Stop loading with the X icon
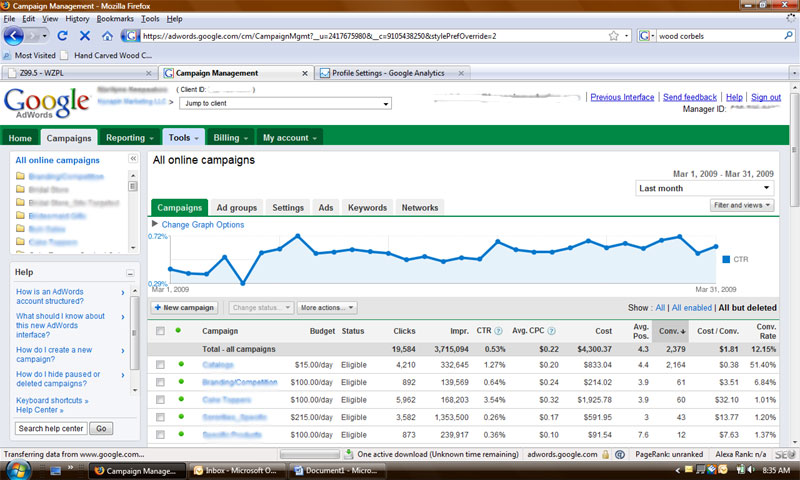The width and height of the screenshot is (800, 480). [x=85, y=36]
